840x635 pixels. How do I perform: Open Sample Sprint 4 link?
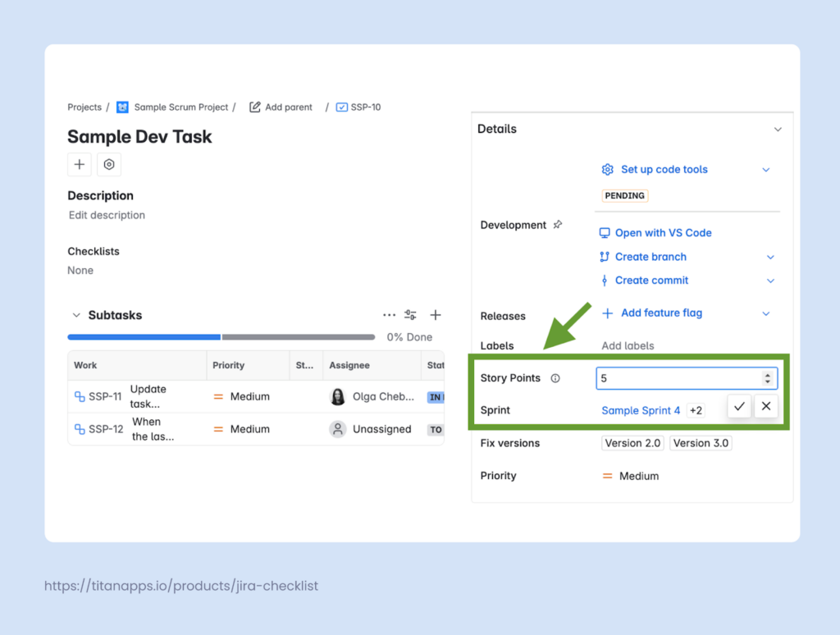[x=641, y=410]
